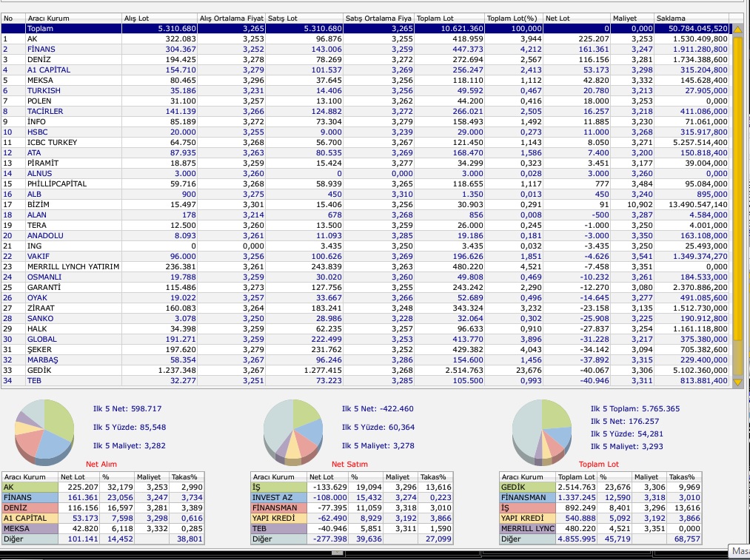The image size is (750, 560).
Task: Select the HALK broker row
Action: pos(366,329)
